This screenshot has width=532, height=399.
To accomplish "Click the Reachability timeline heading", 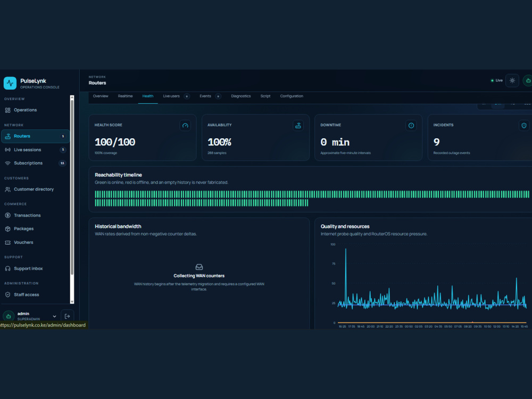I will coord(118,175).
